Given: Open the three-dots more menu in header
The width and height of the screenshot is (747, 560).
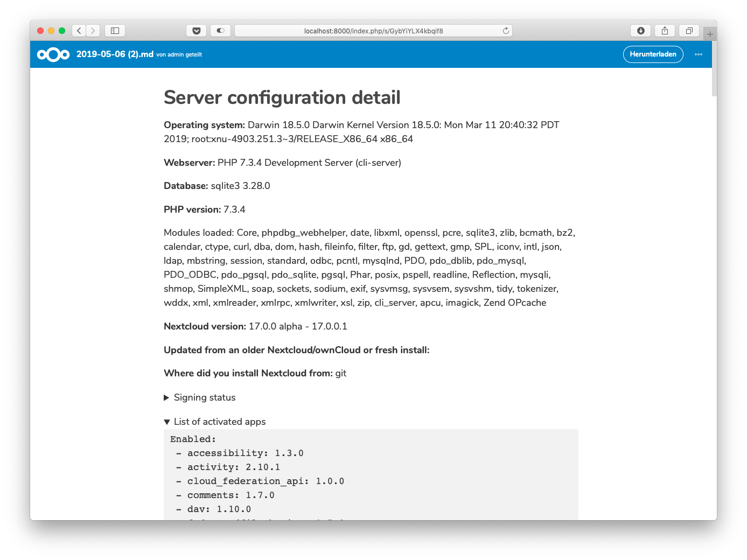Looking at the screenshot, I should pyautogui.click(x=699, y=54).
